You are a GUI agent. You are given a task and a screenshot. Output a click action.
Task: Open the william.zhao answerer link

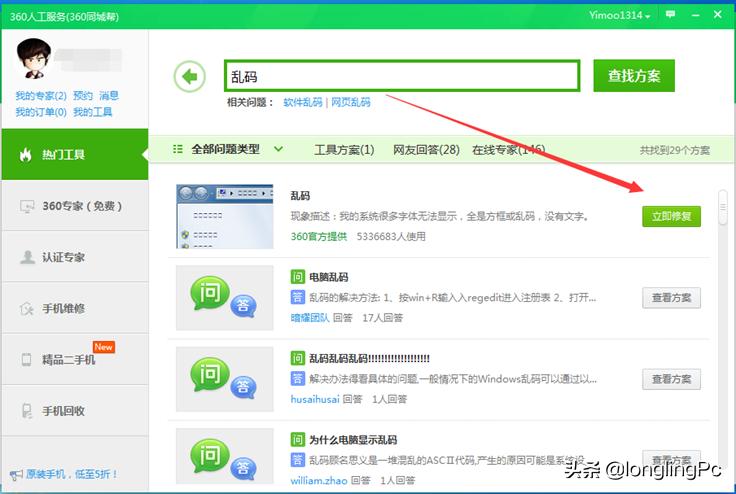319,480
